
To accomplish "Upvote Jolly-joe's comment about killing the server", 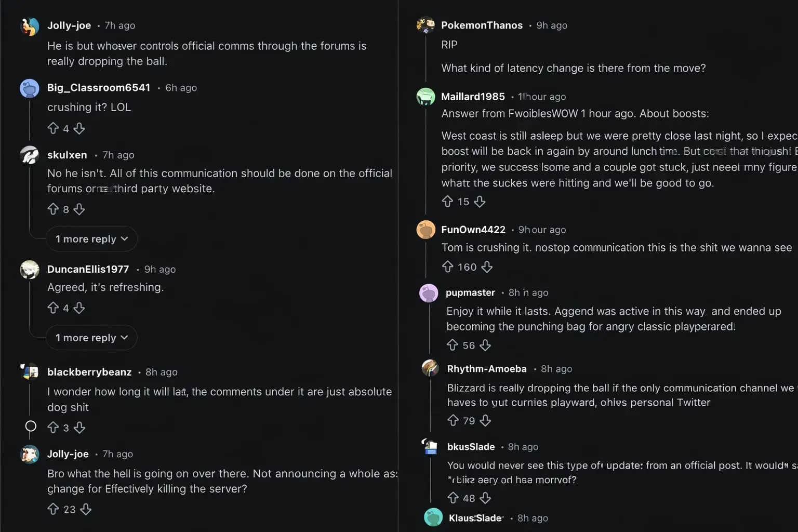I will coord(54,509).
